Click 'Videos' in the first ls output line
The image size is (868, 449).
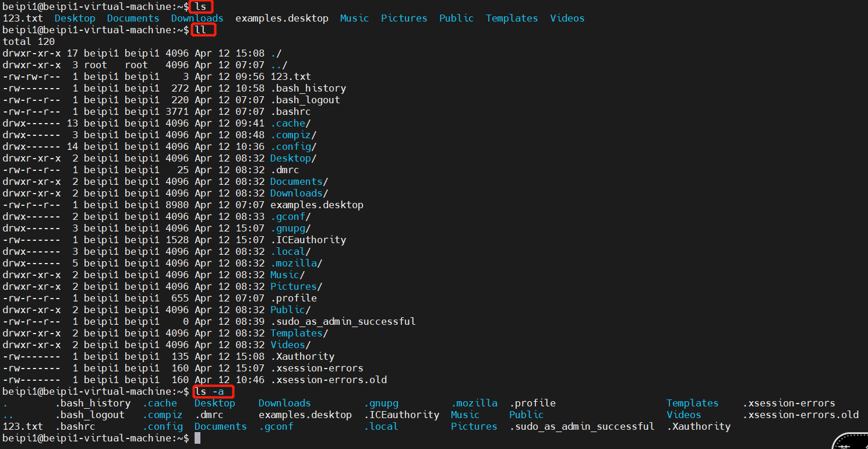567,18
